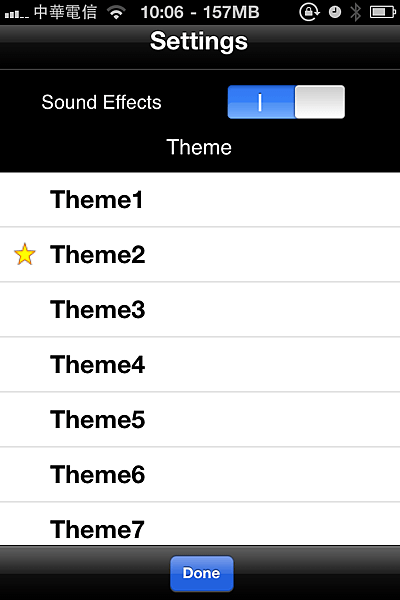Tap the orientation lock icon
This screenshot has height=600, width=400.
coord(309,12)
